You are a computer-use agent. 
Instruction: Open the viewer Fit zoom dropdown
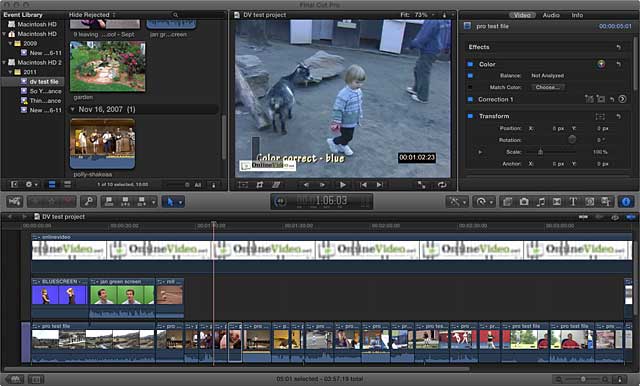pos(417,15)
